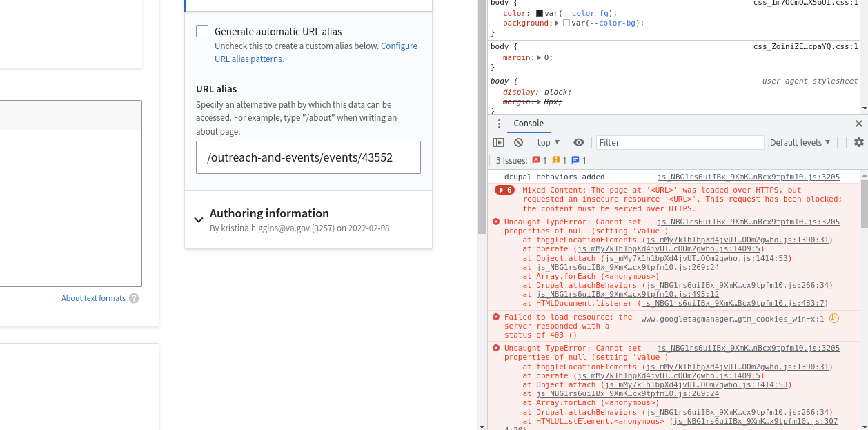Image resolution: width=868 pixels, height=430 pixels.
Task: Click the 'drupal behaviors added' log message
Action: click(554, 177)
